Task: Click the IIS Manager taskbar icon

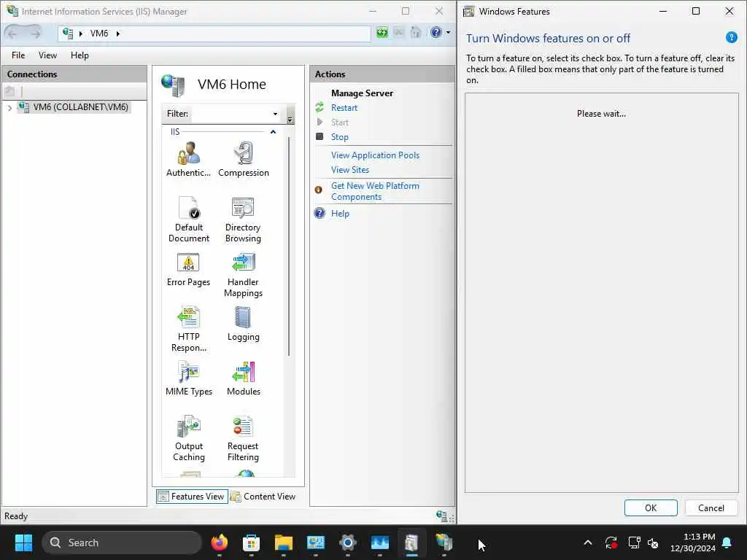Action: tap(444, 542)
